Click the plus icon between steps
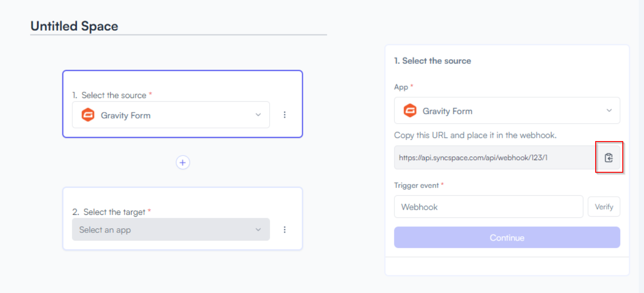 [x=183, y=163]
